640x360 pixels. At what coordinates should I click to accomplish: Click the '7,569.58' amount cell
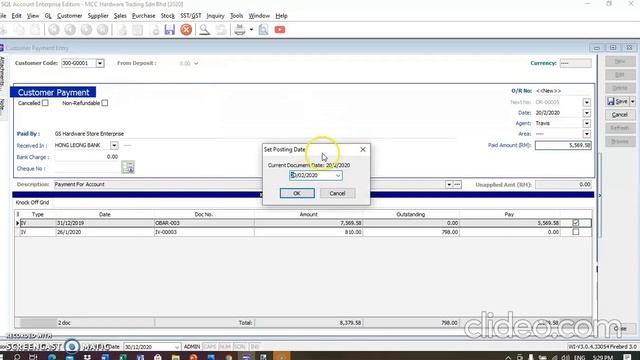pos(308,223)
